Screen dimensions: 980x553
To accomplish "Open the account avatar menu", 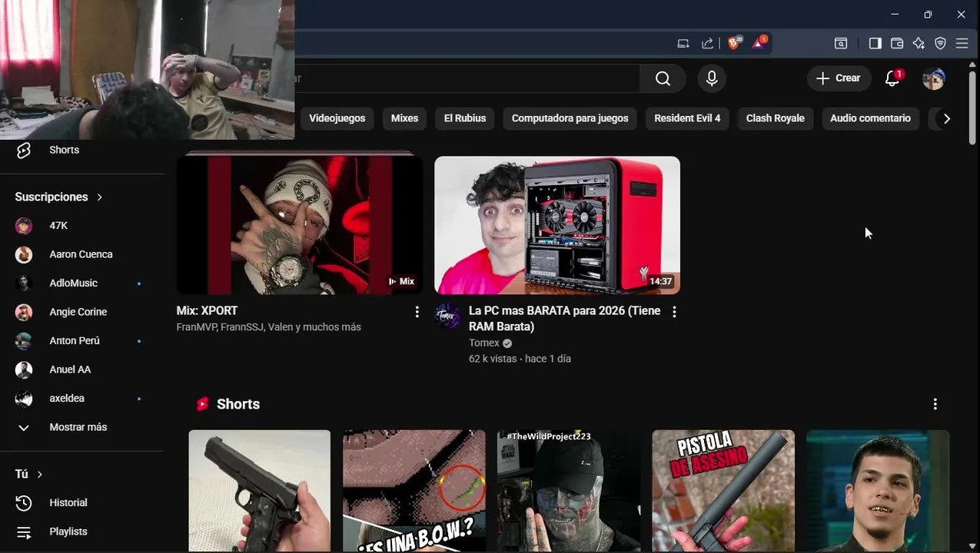I will [933, 78].
